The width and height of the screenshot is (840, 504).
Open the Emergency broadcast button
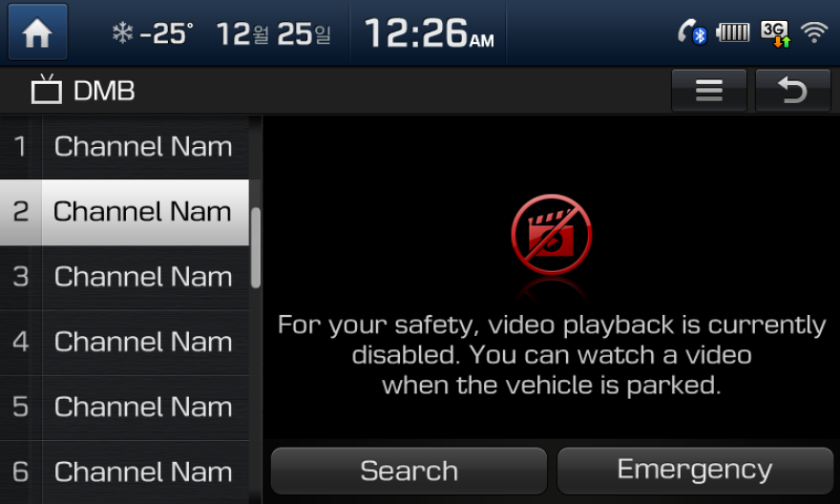click(695, 471)
